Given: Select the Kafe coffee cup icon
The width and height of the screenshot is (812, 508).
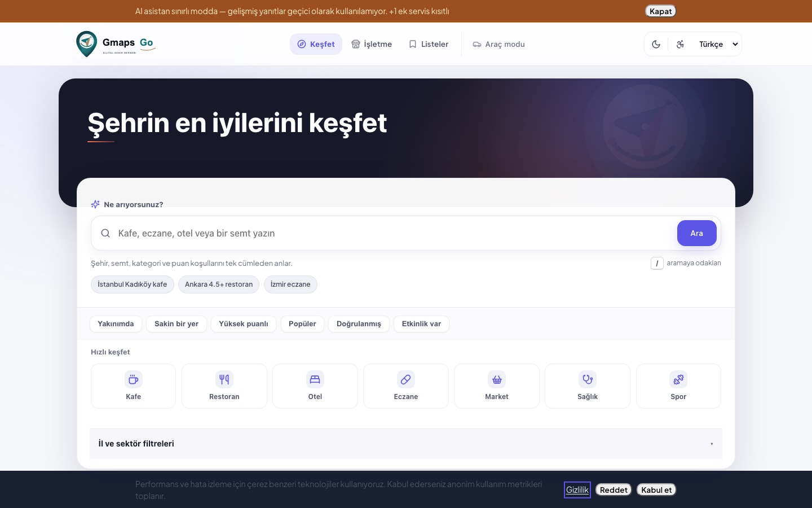Looking at the screenshot, I should (134, 379).
